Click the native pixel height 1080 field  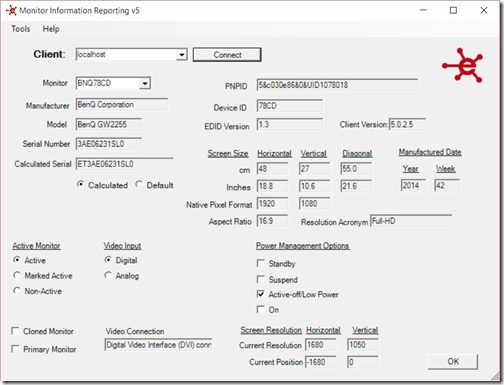[314, 203]
